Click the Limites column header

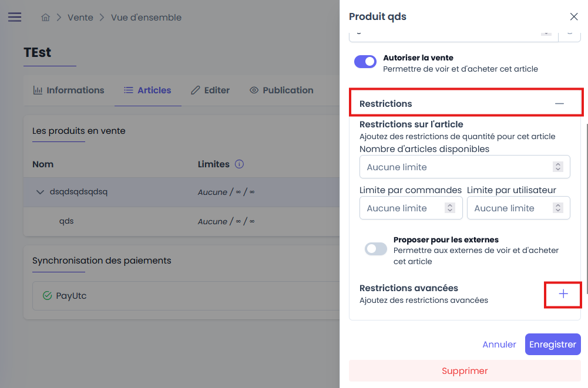click(x=213, y=164)
